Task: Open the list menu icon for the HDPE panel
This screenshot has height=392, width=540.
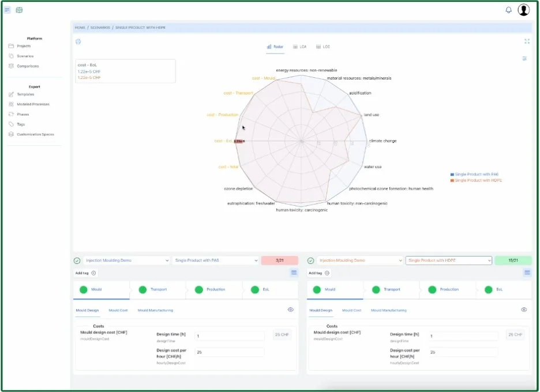Action: [527, 273]
